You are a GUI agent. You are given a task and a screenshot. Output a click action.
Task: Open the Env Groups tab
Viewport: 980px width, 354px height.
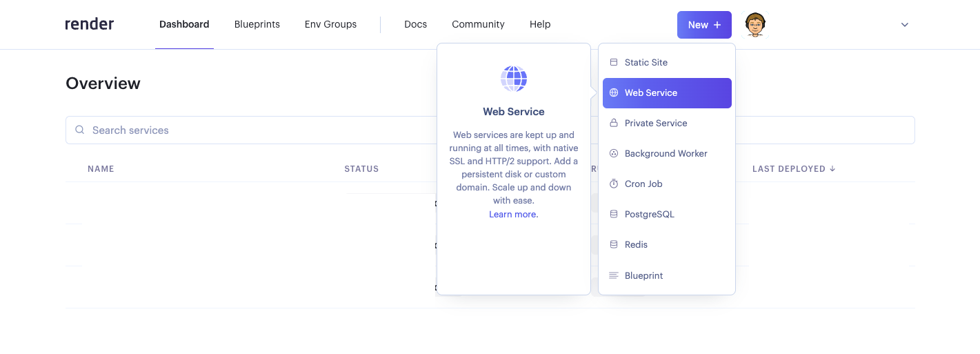(330, 24)
